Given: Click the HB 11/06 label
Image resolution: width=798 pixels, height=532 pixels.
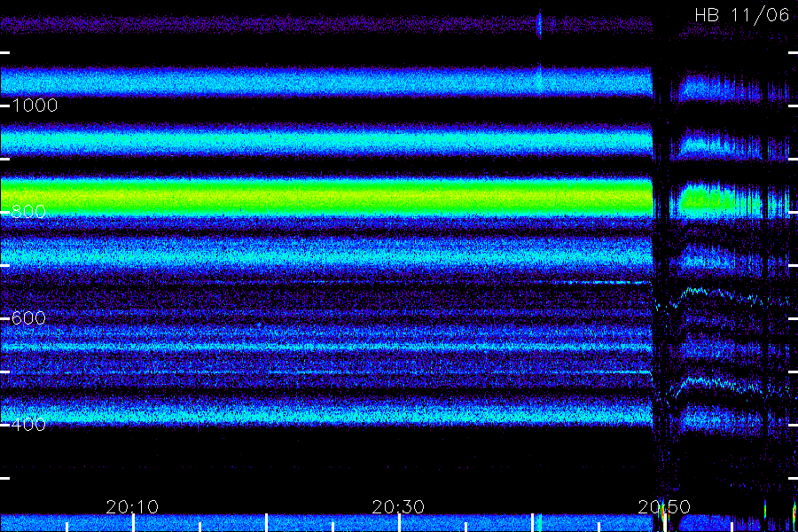Looking at the screenshot, I should (741, 15).
